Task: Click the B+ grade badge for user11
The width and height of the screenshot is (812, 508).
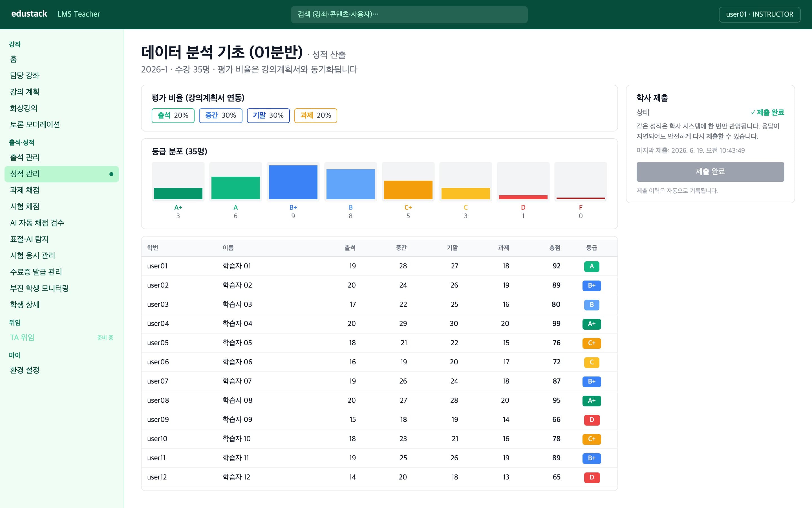Action: coord(592,458)
